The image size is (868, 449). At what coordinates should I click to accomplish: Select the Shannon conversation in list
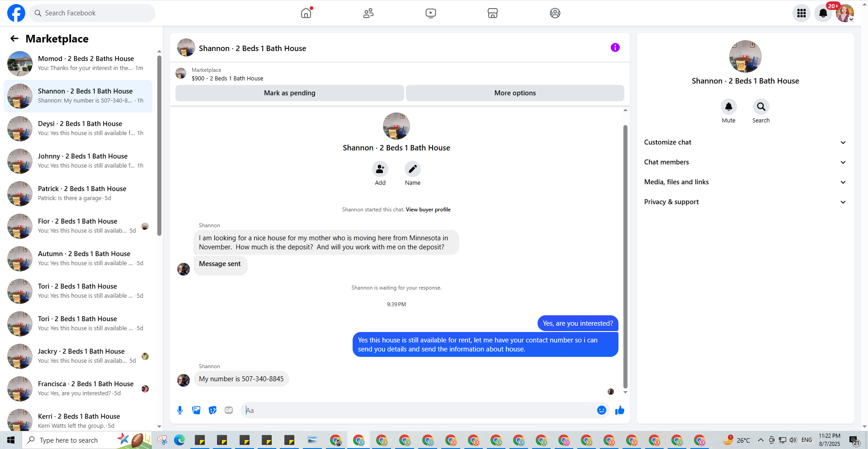78,96
